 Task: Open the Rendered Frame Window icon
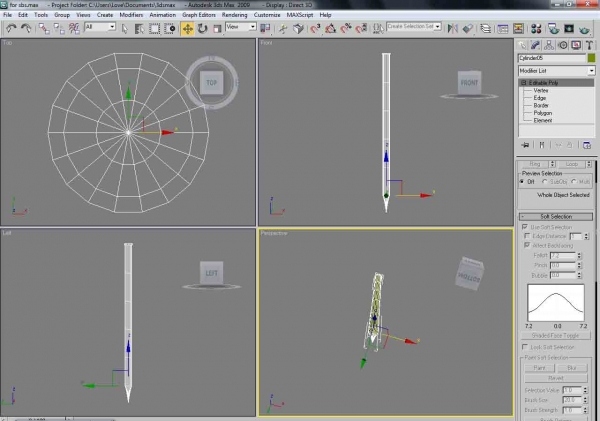click(569, 28)
